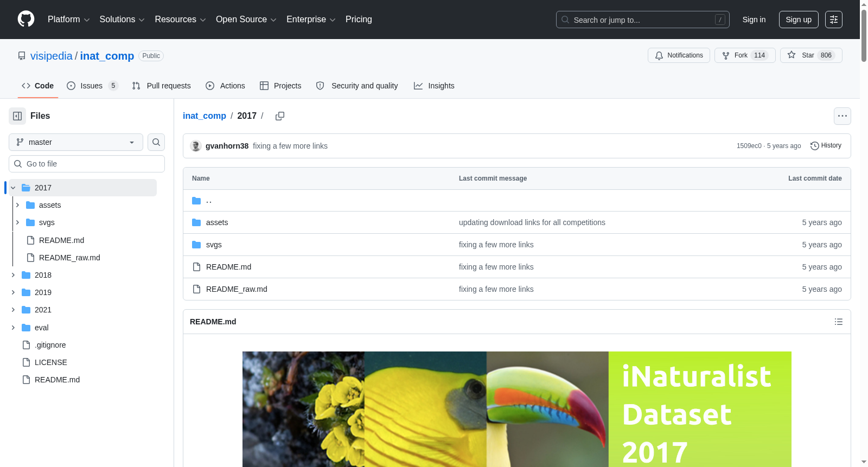Expand the svgs folder in the sidebar
Image resolution: width=868 pixels, height=467 pixels.
pyautogui.click(x=17, y=222)
